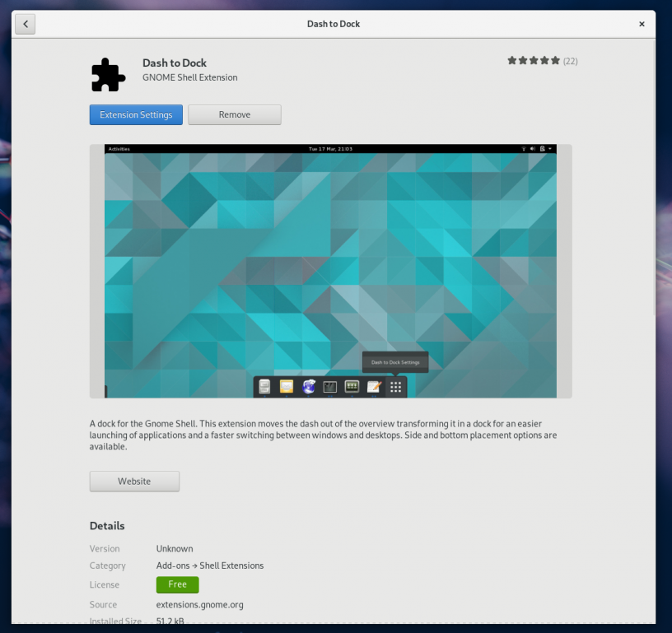Remove the Dash to Dock extension
The width and height of the screenshot is (672, 633).
(234, 114)
